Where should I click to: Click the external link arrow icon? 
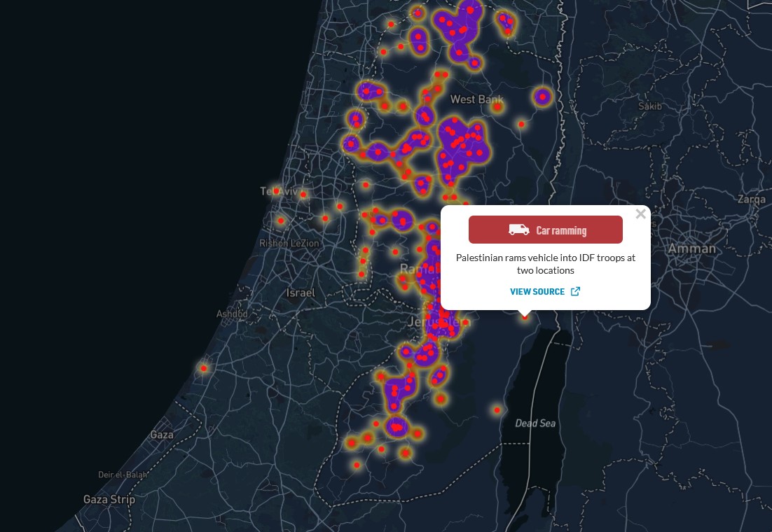[x=575, y=291]
